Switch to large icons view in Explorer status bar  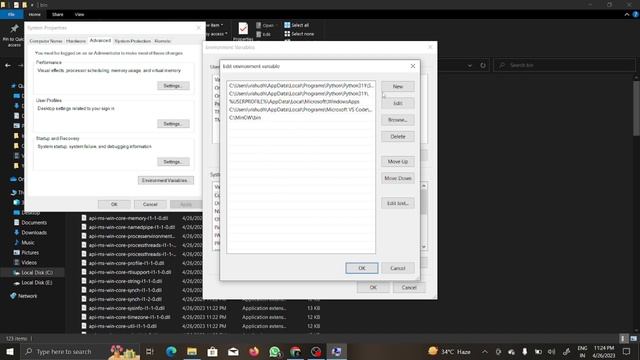(633, 338)
